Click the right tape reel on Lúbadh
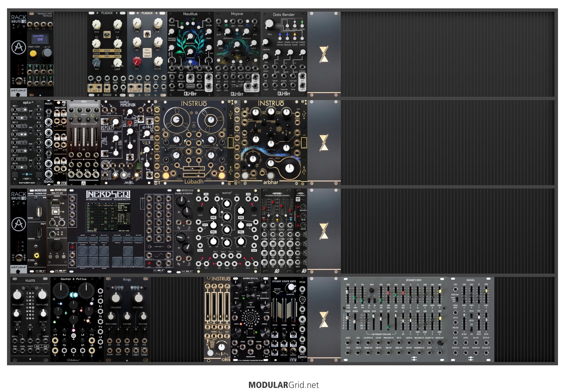 210,119
